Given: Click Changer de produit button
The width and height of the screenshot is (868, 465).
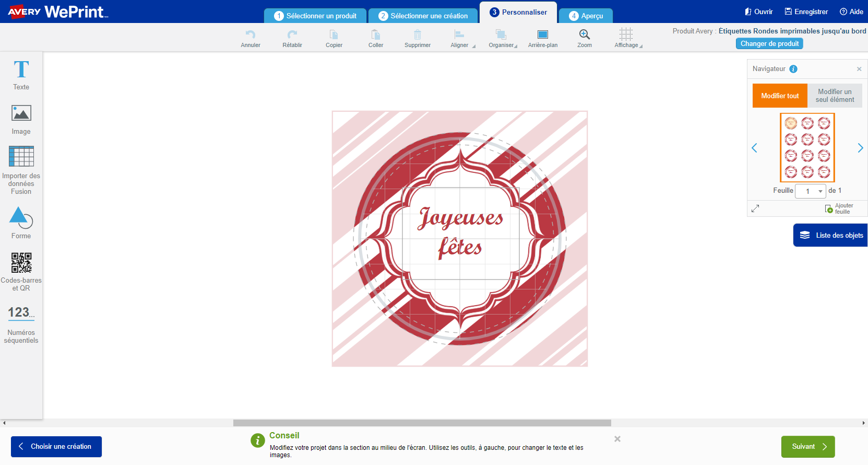Looking at the screenshot, I should pyautogui.click(x=769, y=43).
